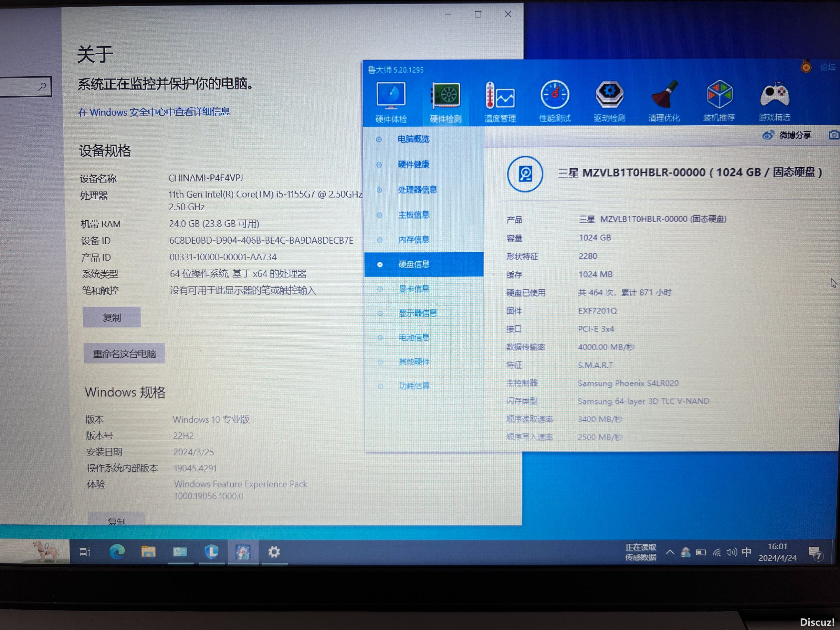This screenshot has width=840, height=630.
Task: Click the medal icon beside 论坛
Action: pos(806,67)
